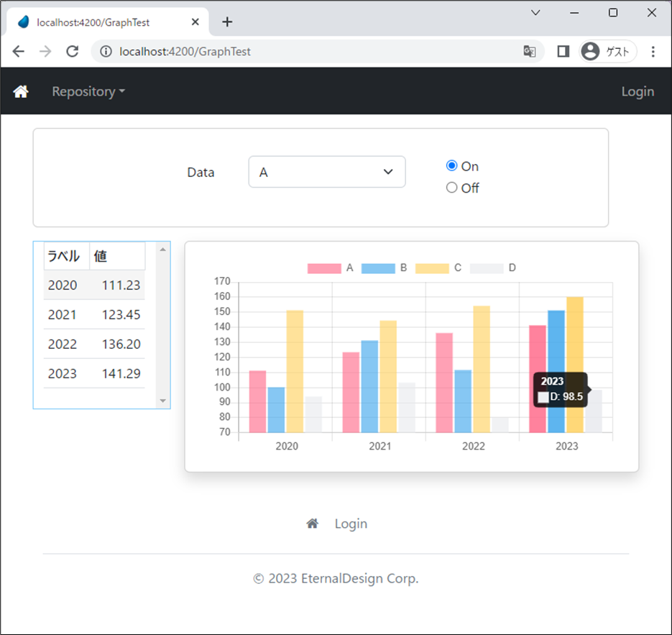
Task: Click the address bar URL field
Action: [x=317, y=52]
